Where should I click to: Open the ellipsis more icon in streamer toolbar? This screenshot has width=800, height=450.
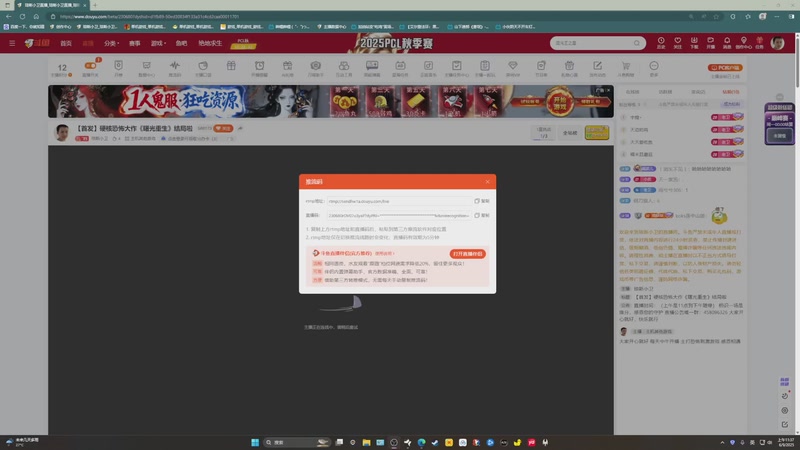654,68
